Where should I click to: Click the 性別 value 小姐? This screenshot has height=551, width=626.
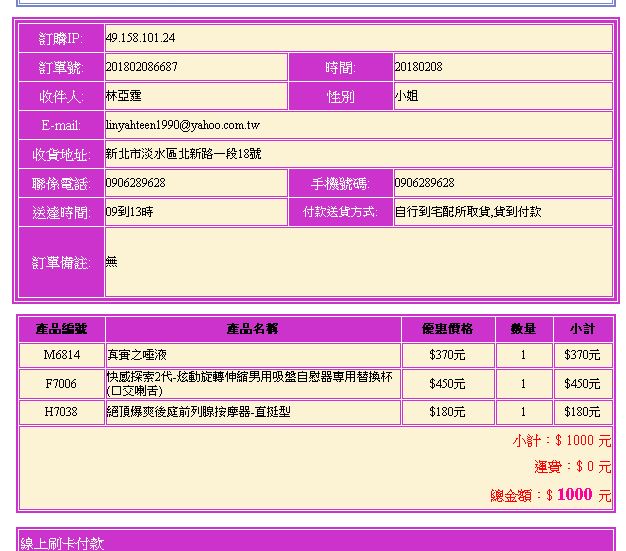406,97
